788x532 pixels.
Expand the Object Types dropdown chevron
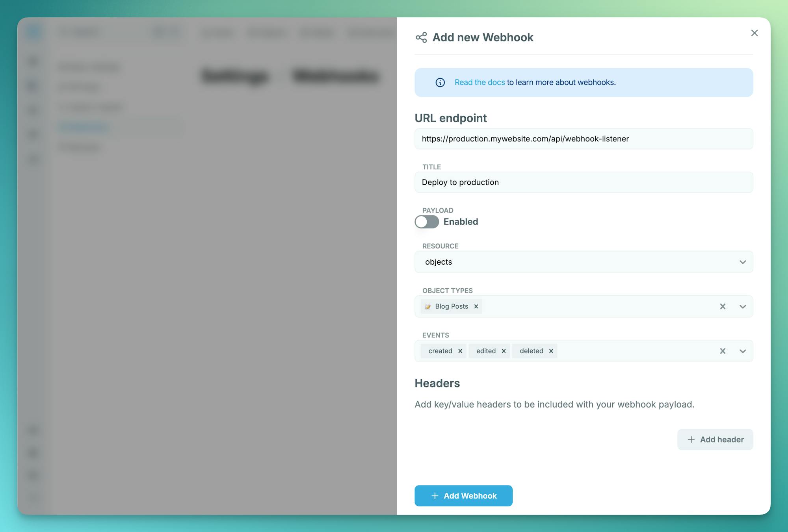(743, 306)
